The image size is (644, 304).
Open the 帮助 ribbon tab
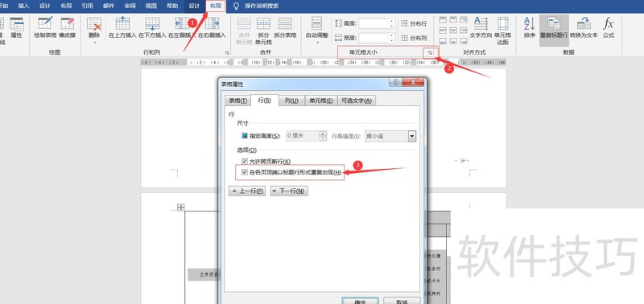pos(172,6)
